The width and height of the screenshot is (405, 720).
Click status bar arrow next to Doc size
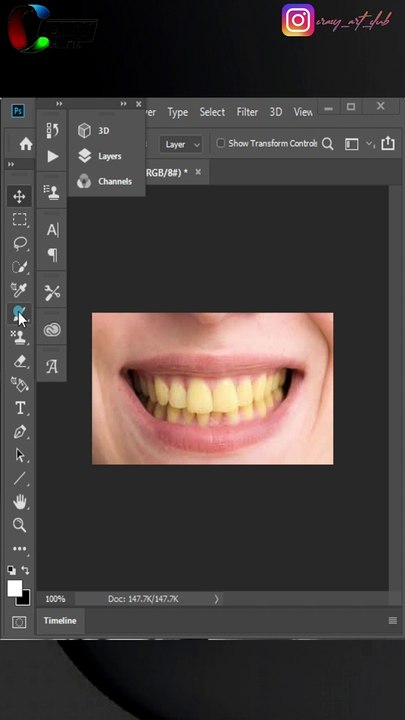tap(217, 599)
